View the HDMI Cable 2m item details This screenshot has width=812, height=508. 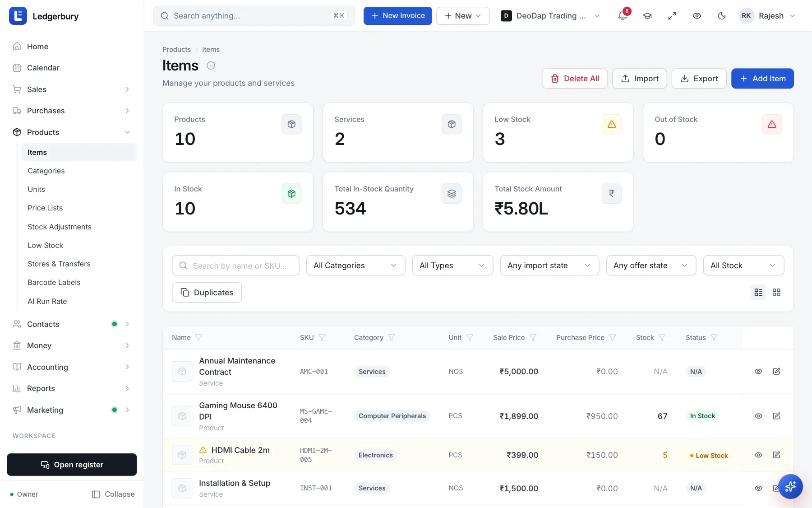[758, 455]
